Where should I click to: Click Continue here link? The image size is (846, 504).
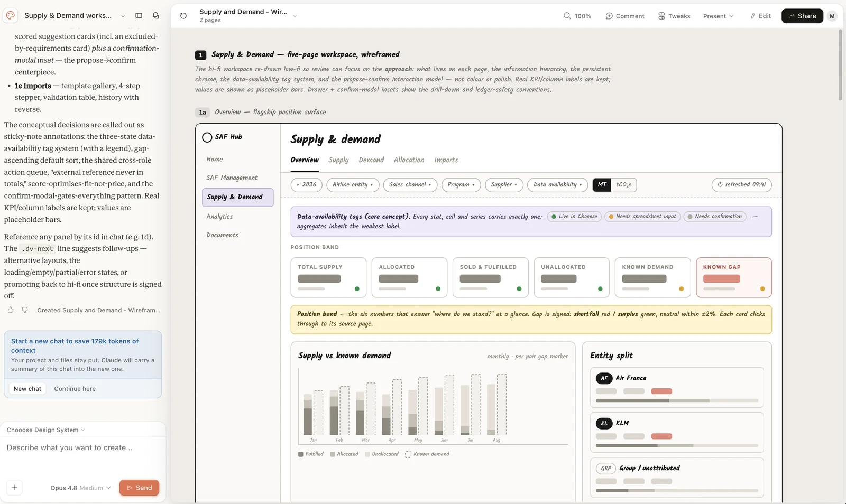75,389
